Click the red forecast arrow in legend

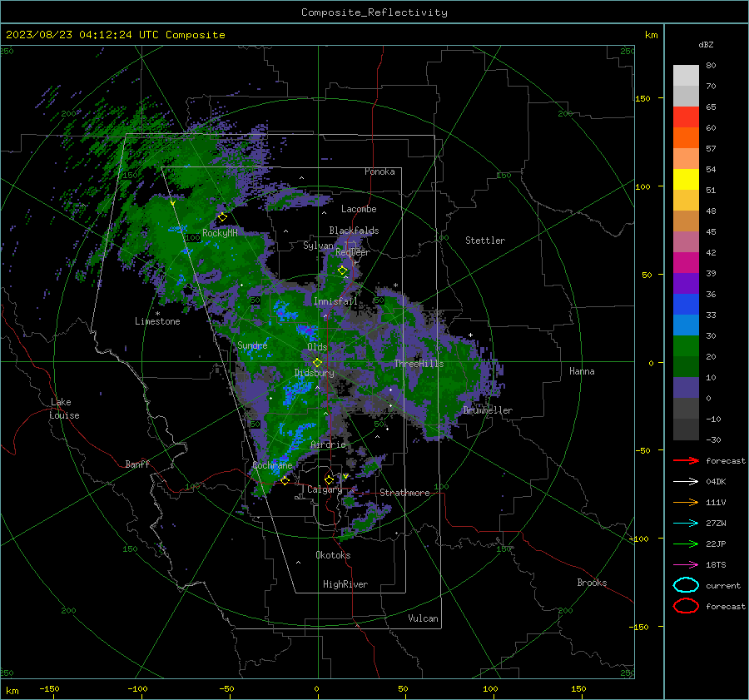(x=686, y=460)
